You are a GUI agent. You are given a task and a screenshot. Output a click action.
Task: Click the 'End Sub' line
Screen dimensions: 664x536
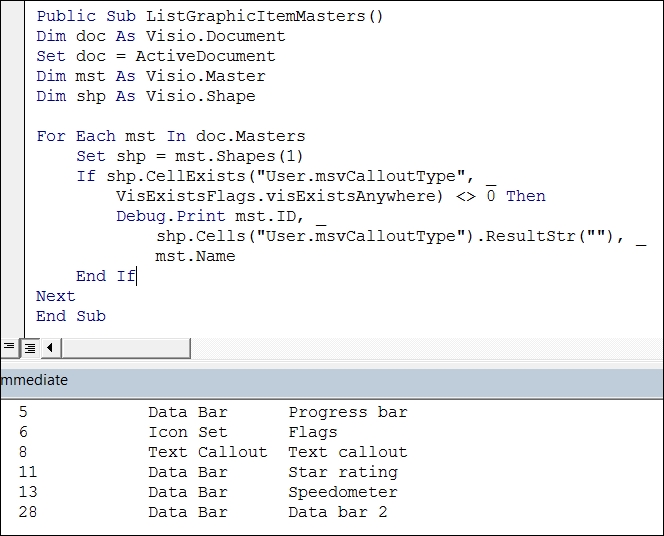pyautogui.click(x=70, y=316)
